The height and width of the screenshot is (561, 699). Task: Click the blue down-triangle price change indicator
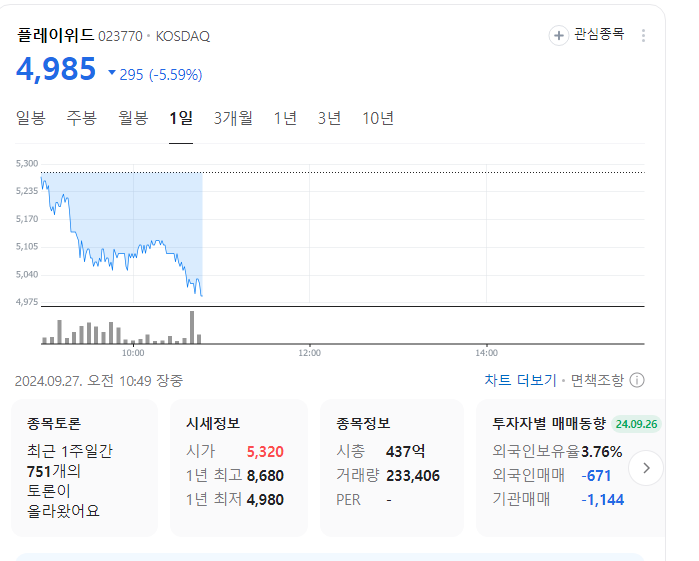(112, 73)
